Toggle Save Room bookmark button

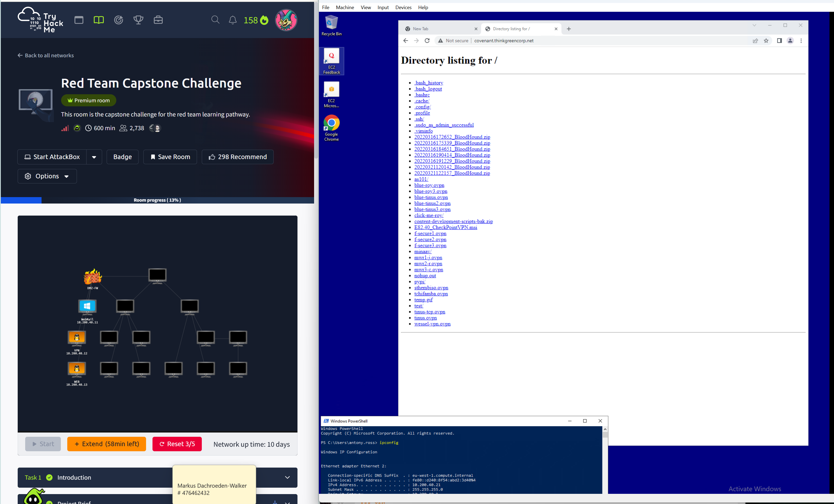(x=170, y=157)
